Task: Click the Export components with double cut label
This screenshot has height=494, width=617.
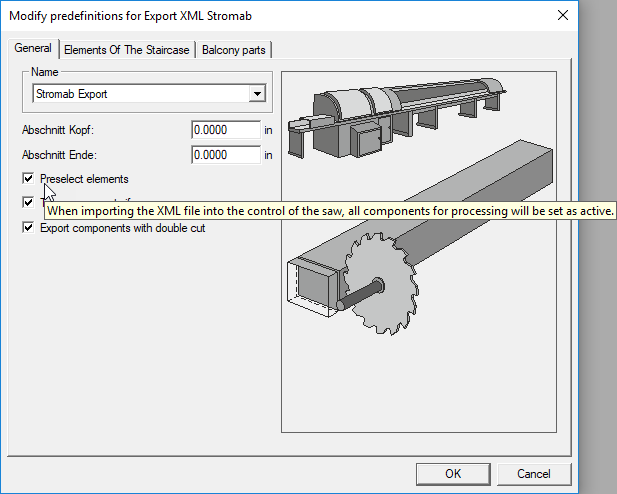Action: [x=122, y=228]
